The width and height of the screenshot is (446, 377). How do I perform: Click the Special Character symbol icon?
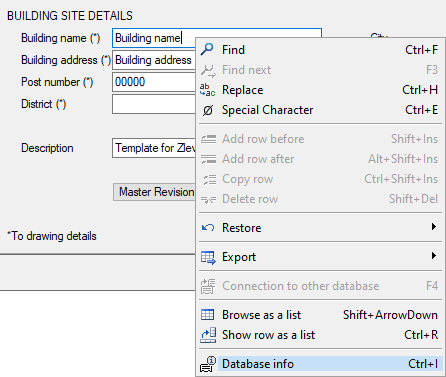click(208, 110)
